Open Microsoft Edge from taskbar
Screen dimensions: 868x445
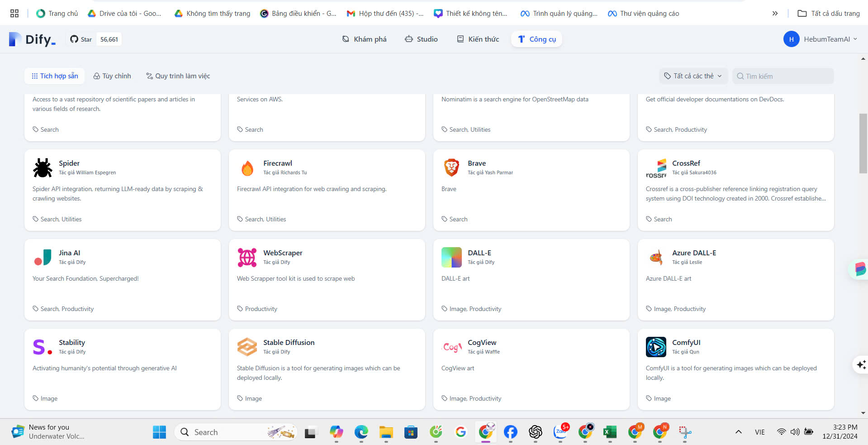coord(361,432)
